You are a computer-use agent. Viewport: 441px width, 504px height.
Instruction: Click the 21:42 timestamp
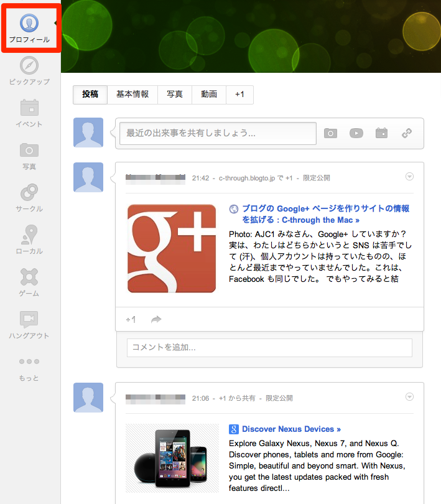200,178
